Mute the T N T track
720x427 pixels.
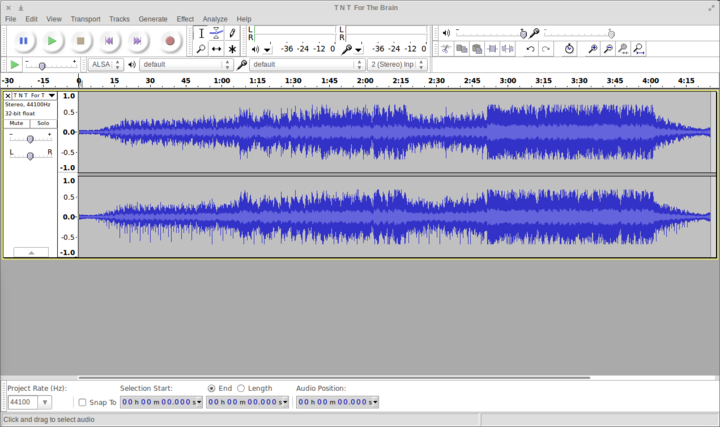click(17, 123)
